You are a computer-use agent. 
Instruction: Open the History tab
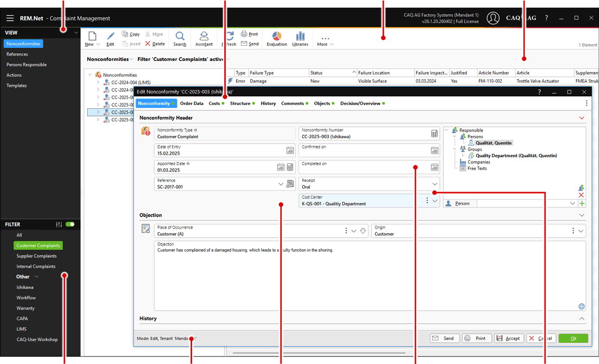pyautogui.click(x=268, y=103)
